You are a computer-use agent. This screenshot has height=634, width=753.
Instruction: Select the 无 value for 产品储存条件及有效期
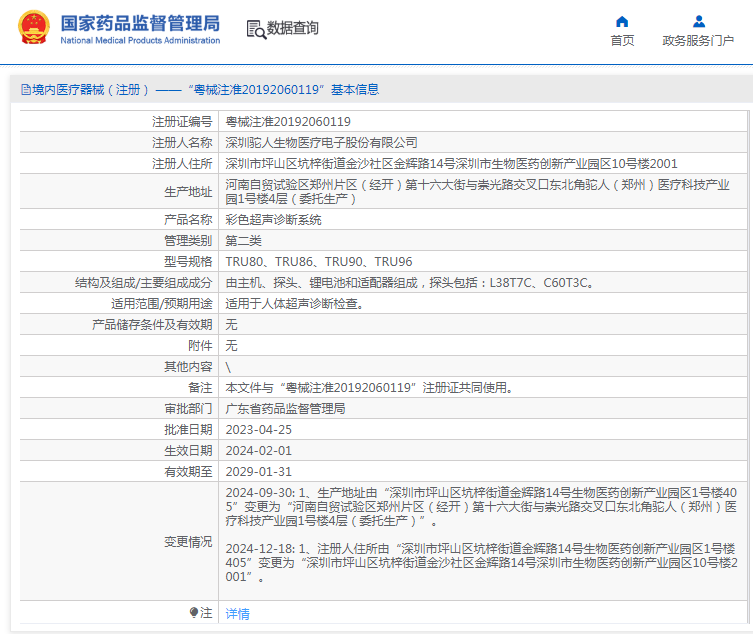pyautogui.click(x=231, y=325)
